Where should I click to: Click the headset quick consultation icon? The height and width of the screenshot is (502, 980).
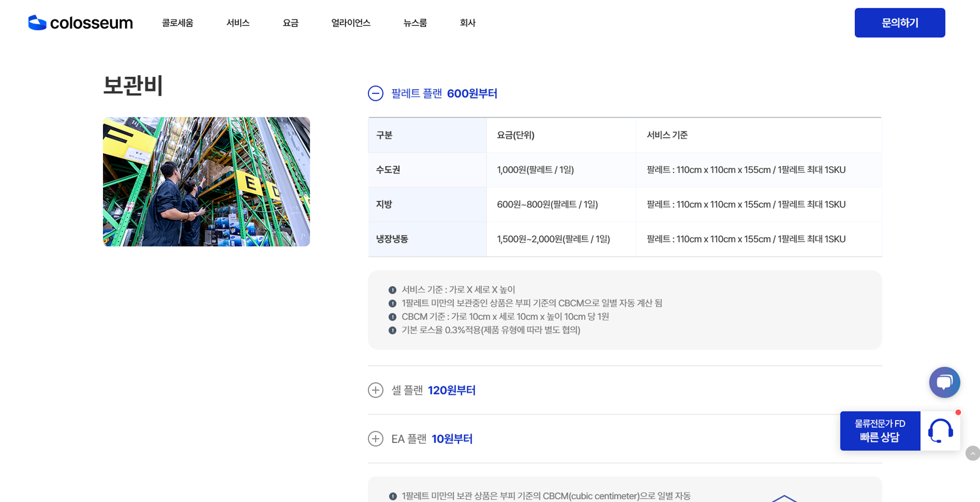click(940, 431)
